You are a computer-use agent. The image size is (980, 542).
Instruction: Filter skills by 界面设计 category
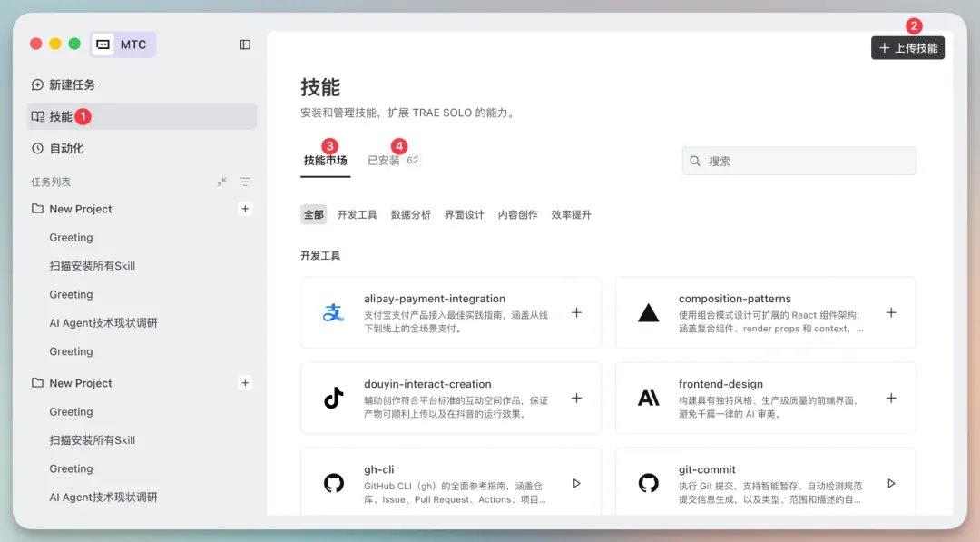click(465, 215)
